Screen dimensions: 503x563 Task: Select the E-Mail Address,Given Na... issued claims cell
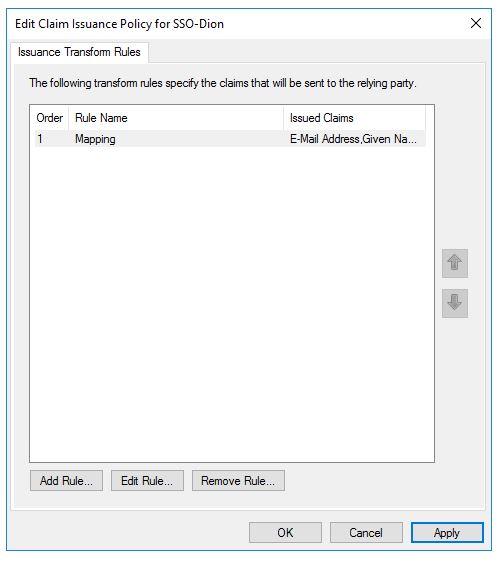(x=353, y=139)
